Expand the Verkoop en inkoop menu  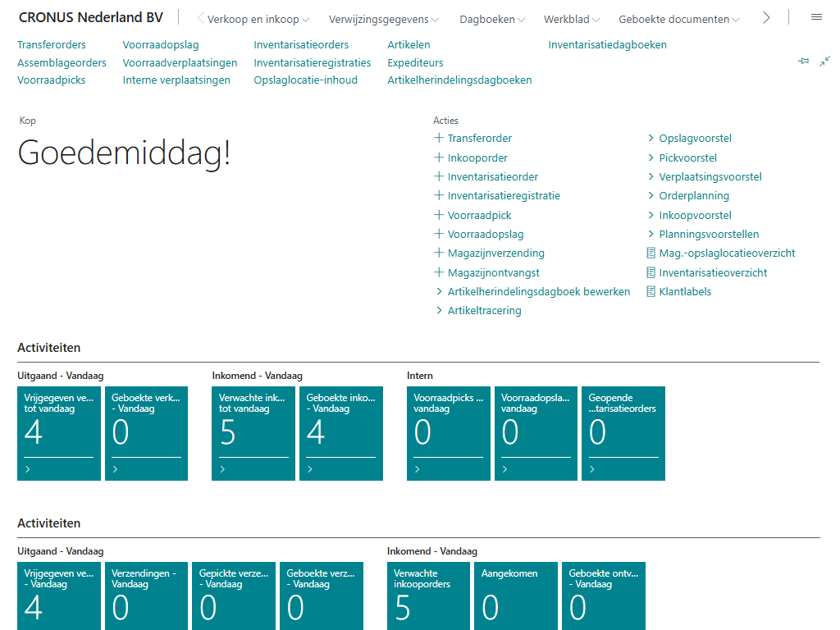(x=258, y=19)
